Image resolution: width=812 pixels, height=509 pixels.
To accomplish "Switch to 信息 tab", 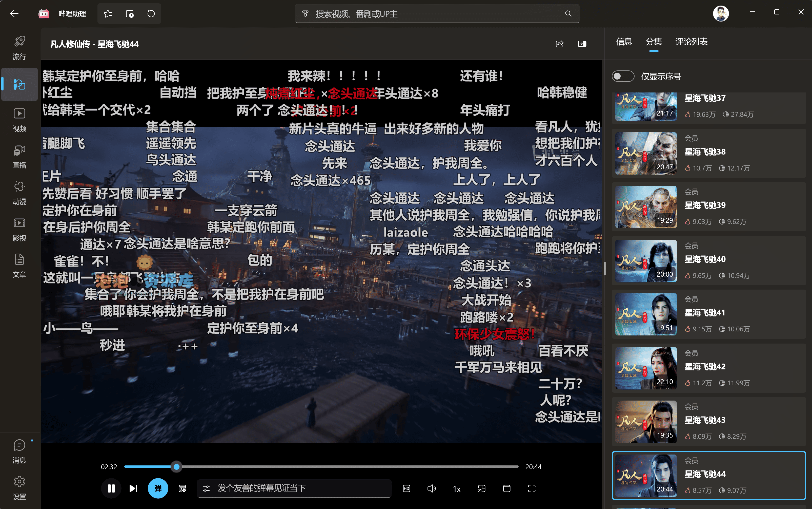I will pos(624,42).
